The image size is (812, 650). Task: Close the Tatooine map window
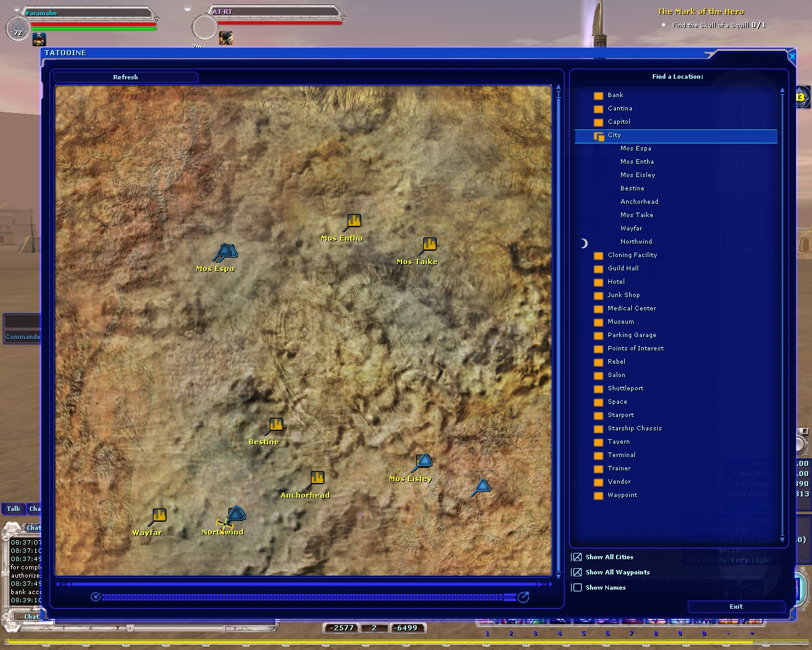[x=792, y=56]
